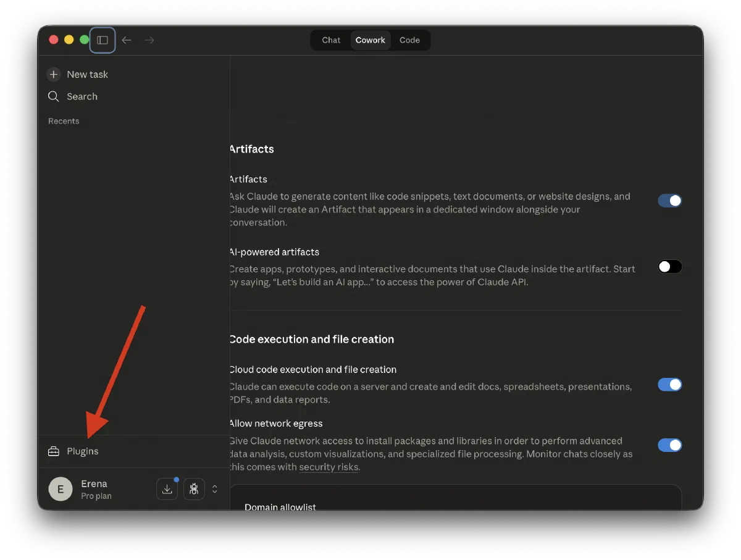Open the security risks link
Viewport: 741px width, 560px height.
329,467
